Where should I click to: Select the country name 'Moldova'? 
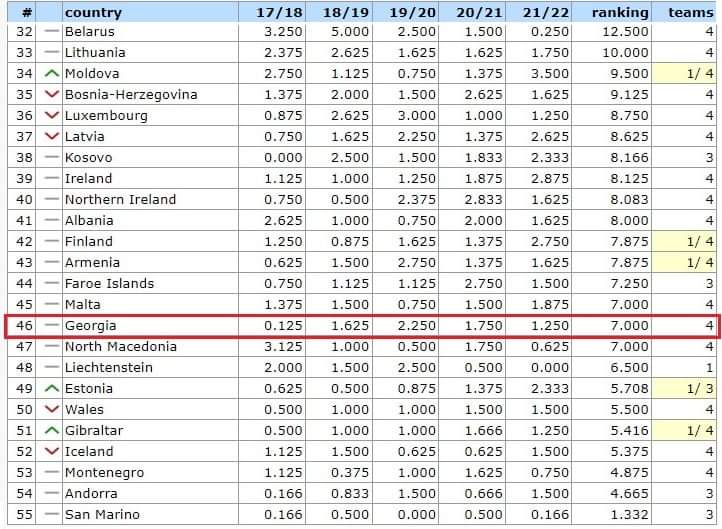pos(92,73)
